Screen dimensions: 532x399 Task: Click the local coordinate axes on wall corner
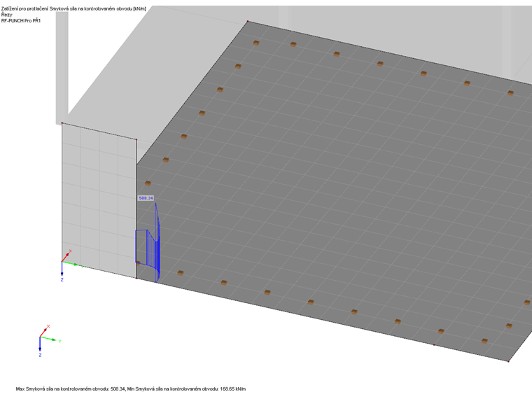(x=71, y=266)
